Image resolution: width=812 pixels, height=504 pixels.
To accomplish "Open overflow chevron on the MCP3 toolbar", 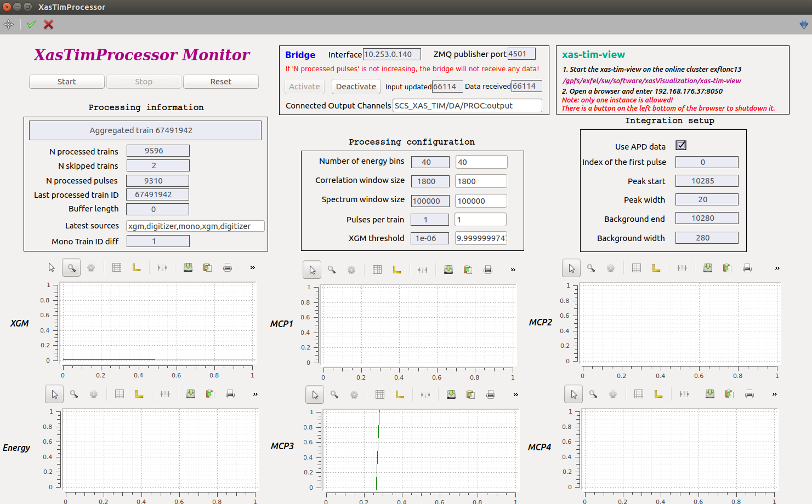I will click(x=516, y=394).
